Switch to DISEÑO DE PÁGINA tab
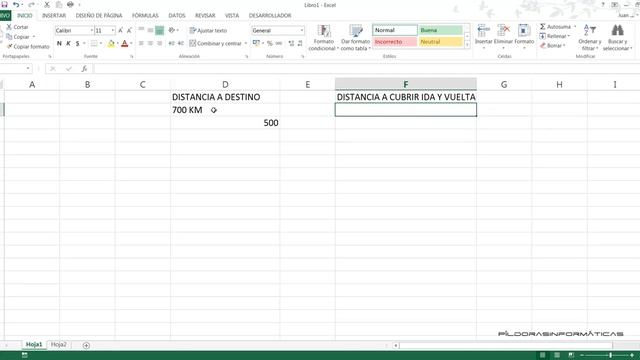The height and width of the screenshot is (360, 640). tap(99, 16)
